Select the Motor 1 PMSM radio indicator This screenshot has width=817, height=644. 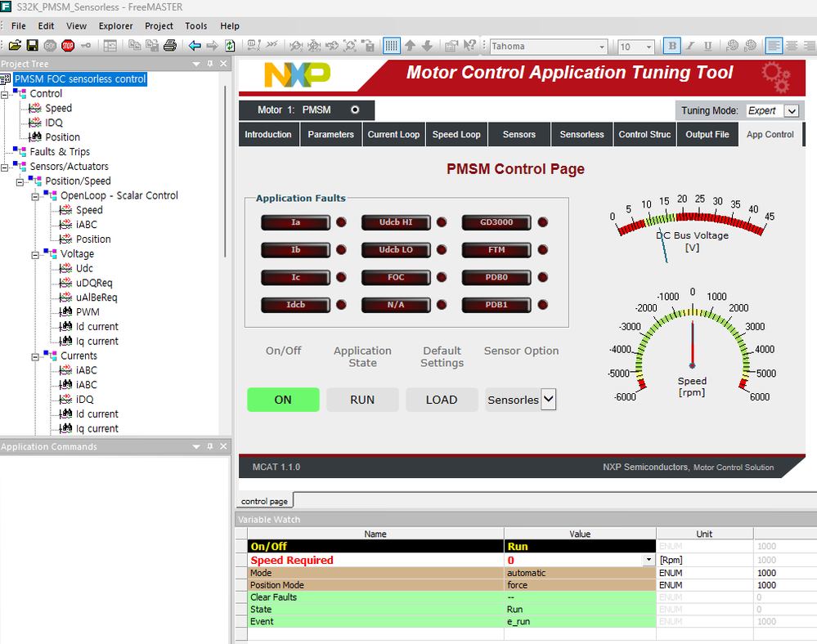click(x=355, y=110)
